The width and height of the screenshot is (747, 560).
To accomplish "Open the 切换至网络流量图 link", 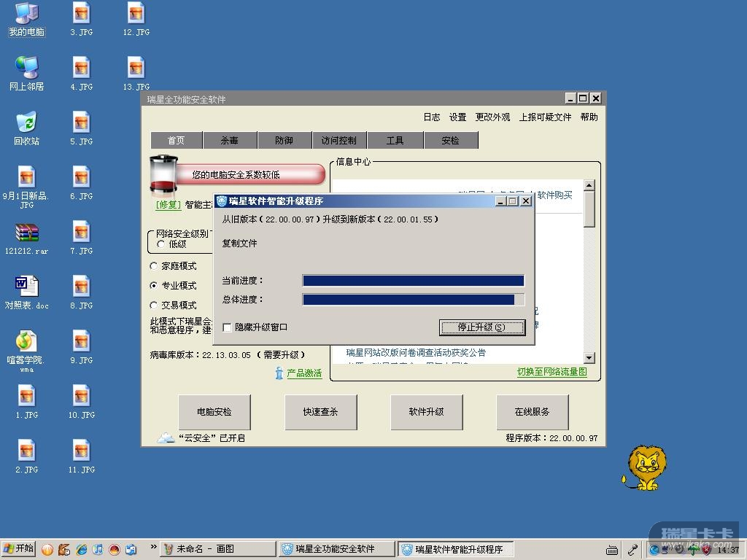I will (552, 372).
